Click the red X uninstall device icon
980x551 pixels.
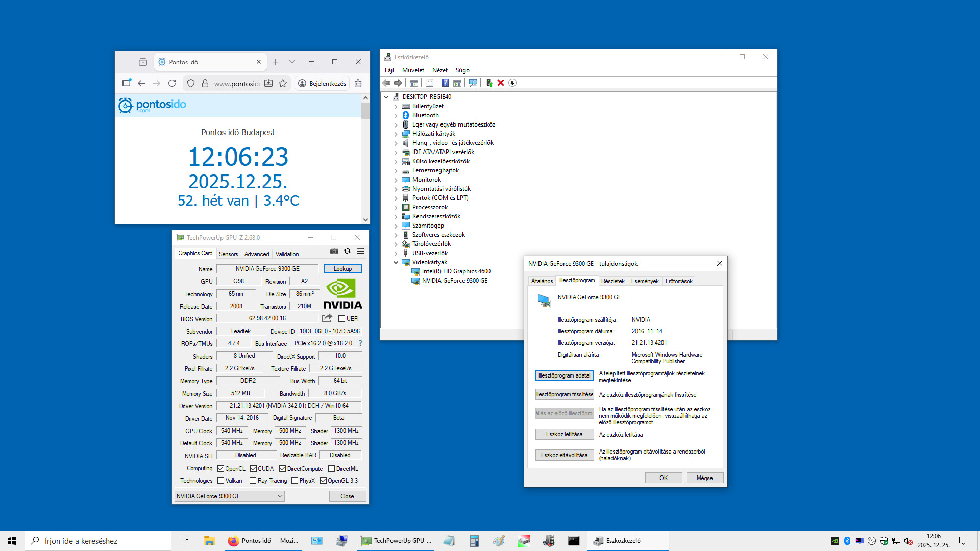click(x=501, y=83)
